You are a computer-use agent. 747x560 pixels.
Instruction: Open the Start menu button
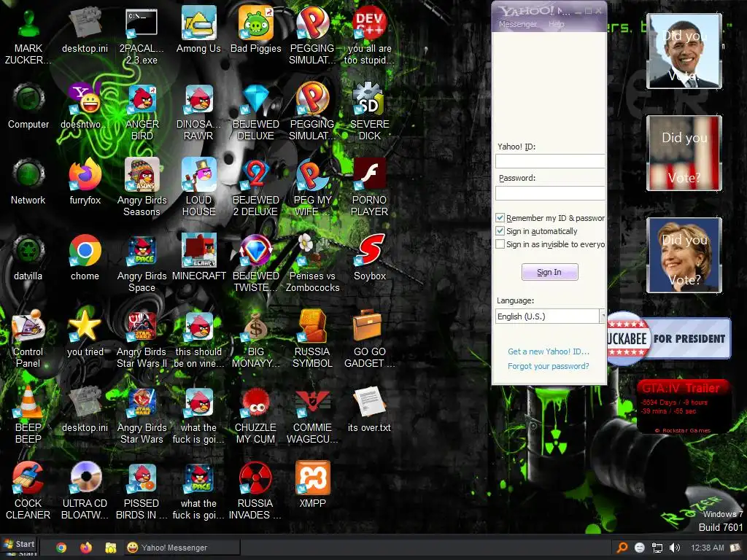click(x=19, y=544)
